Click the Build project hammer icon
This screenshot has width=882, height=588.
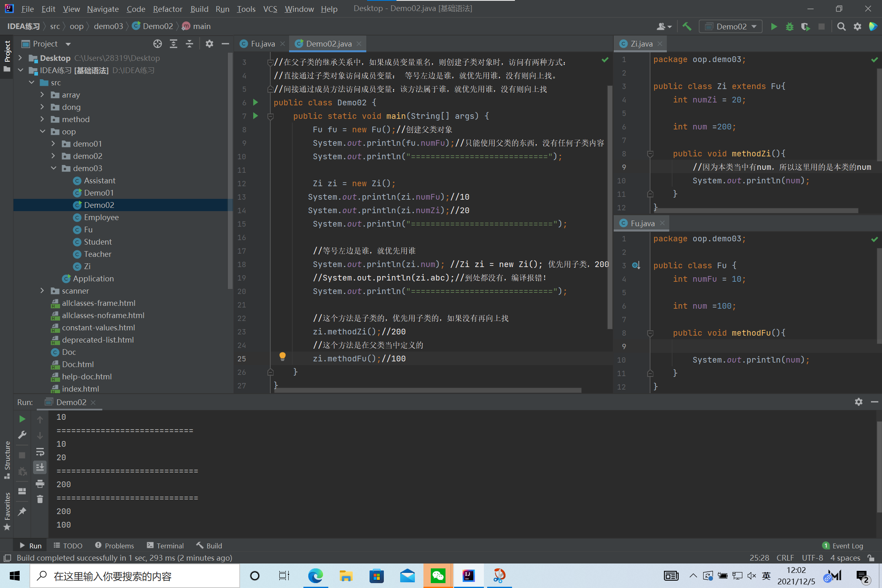687,27
